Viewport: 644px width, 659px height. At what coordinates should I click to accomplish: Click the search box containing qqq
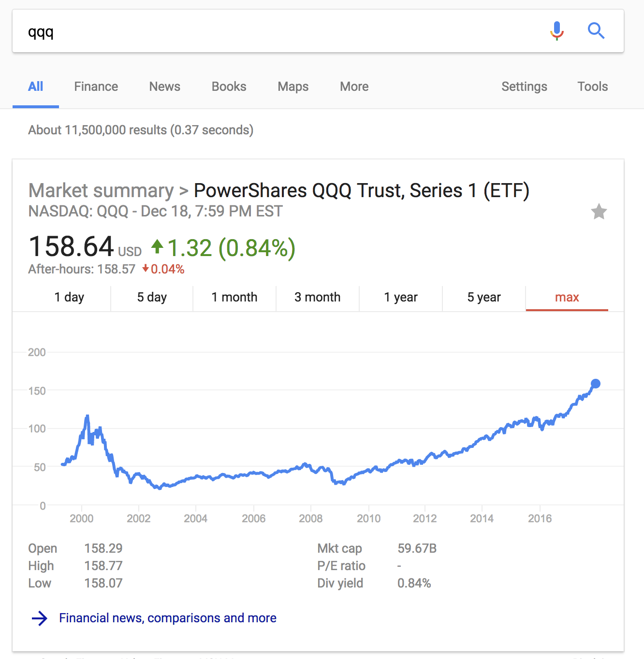[x=280, y=31]
